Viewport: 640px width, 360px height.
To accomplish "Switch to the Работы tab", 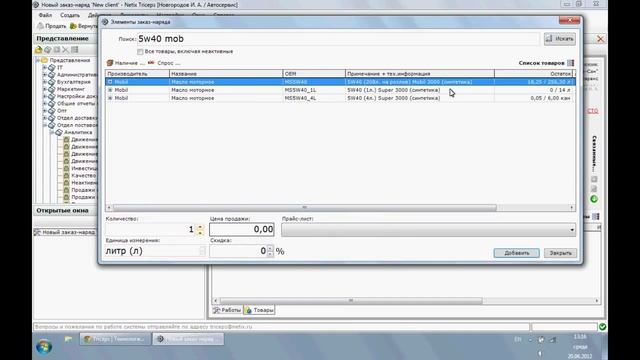I will tap(227, 310).
